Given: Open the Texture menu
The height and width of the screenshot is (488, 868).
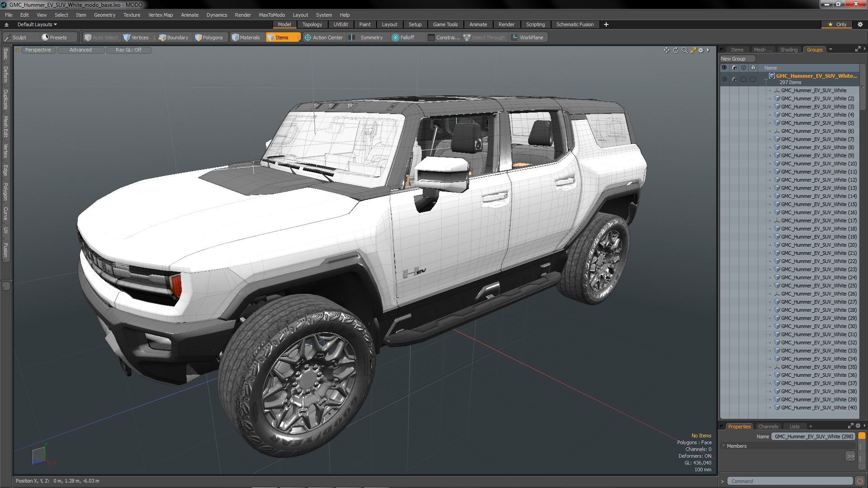Looking at the screenshot, I should (x=132, y=15).
